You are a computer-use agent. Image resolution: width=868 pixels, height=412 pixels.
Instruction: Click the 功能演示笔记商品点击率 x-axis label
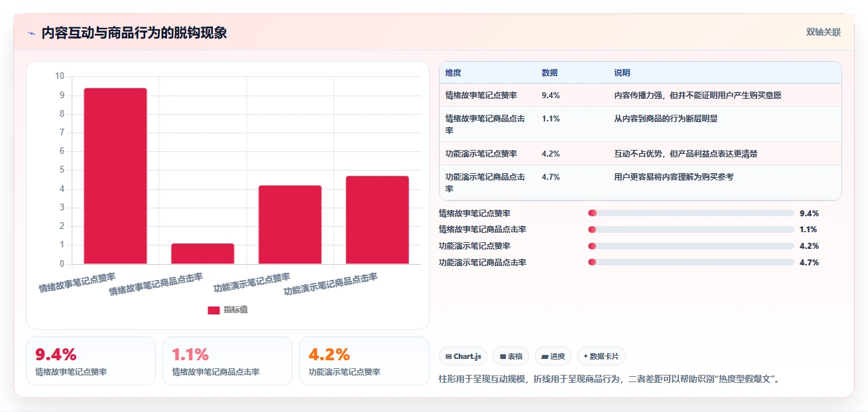330,284
